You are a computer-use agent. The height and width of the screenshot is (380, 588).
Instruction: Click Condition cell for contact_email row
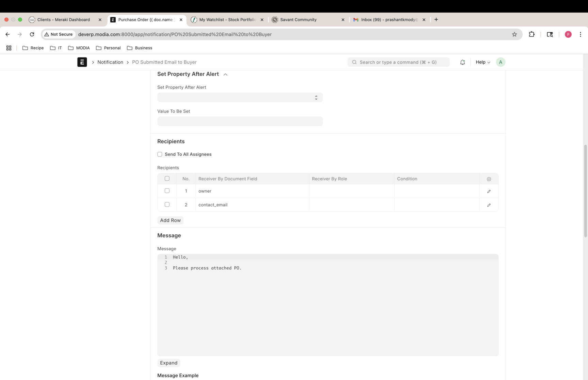coord(437,205)
